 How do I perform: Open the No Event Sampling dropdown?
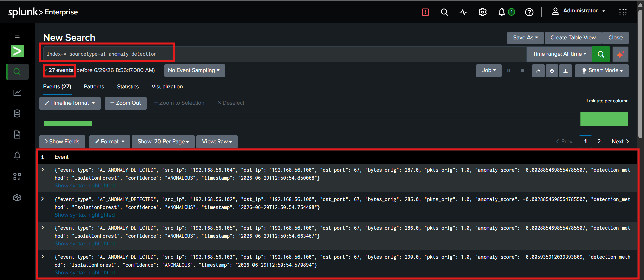194,70
